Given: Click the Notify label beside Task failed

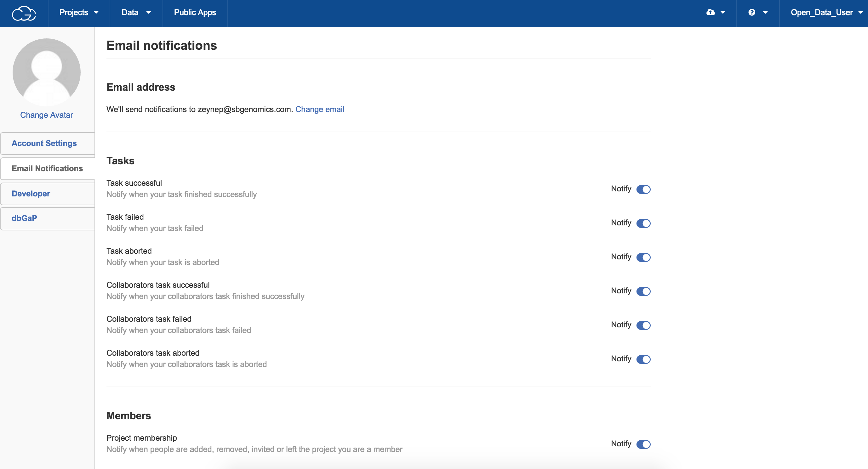Looking at the screenshot, I should [x=621, y=223].
